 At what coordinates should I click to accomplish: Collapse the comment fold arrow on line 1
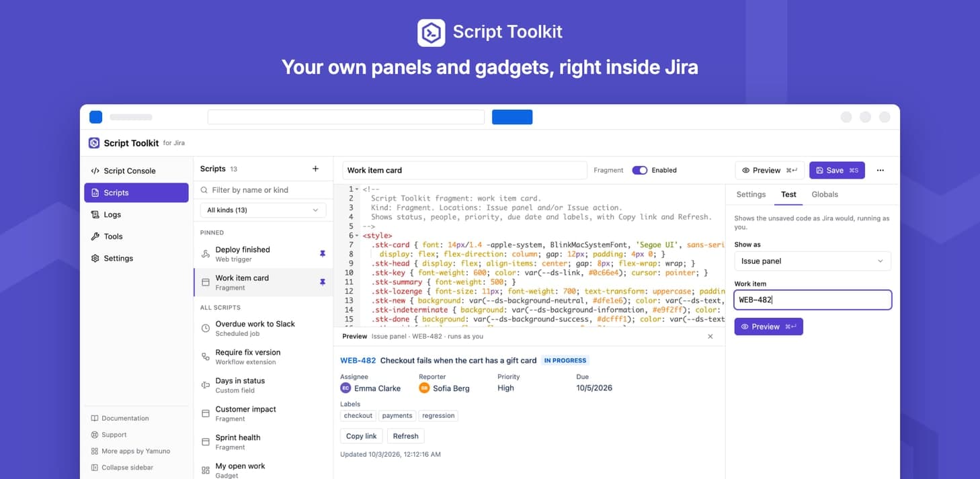pyautogui.click(x=357, y=189)
